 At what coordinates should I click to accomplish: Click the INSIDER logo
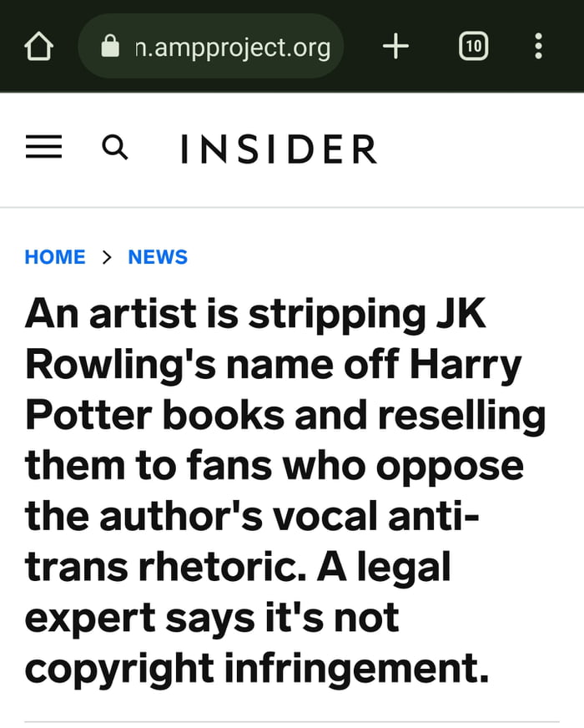(x=279, y=149)
